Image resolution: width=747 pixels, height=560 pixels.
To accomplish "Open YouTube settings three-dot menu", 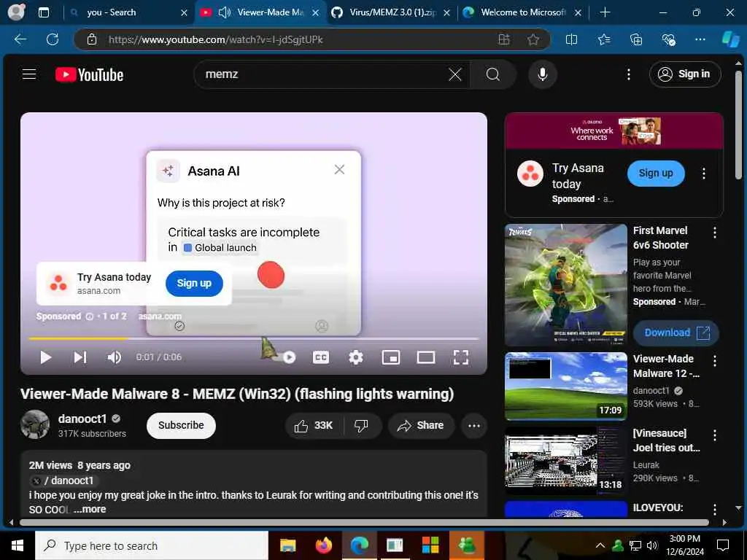I will [628, 74].
